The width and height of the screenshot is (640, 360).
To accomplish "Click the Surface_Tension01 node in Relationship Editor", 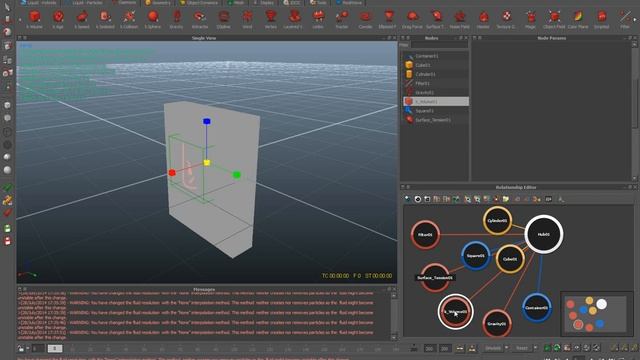I will pyautogui.click(x=435, y=278).
